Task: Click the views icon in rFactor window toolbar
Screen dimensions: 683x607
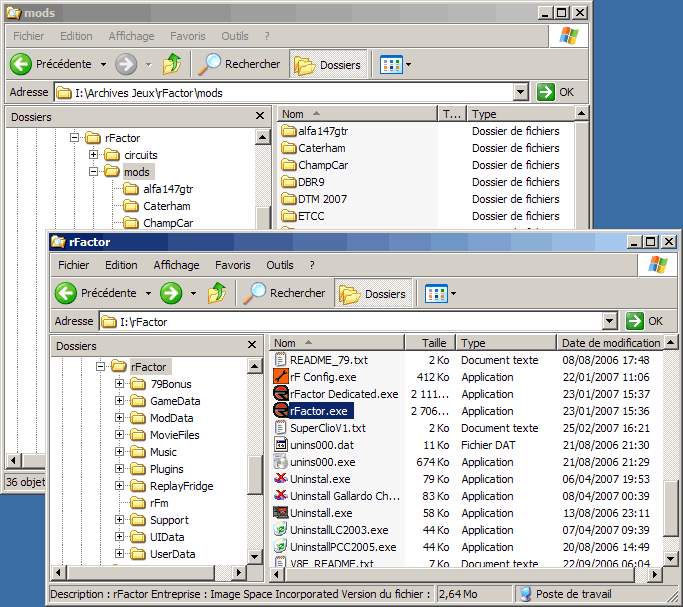Action: (x=436, y=293)
